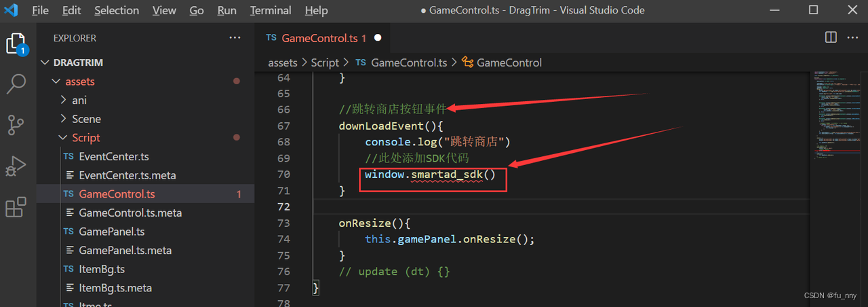Collapse the assets folder
This screenshot has height=307, width=868.
[x=56, y=82]
